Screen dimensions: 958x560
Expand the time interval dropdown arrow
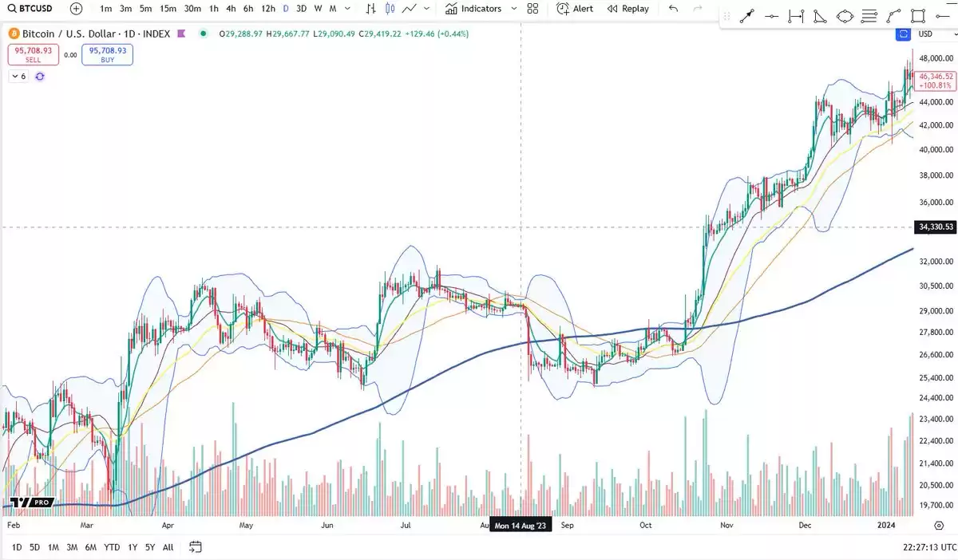pyautogui.click(x=349, y=8)
